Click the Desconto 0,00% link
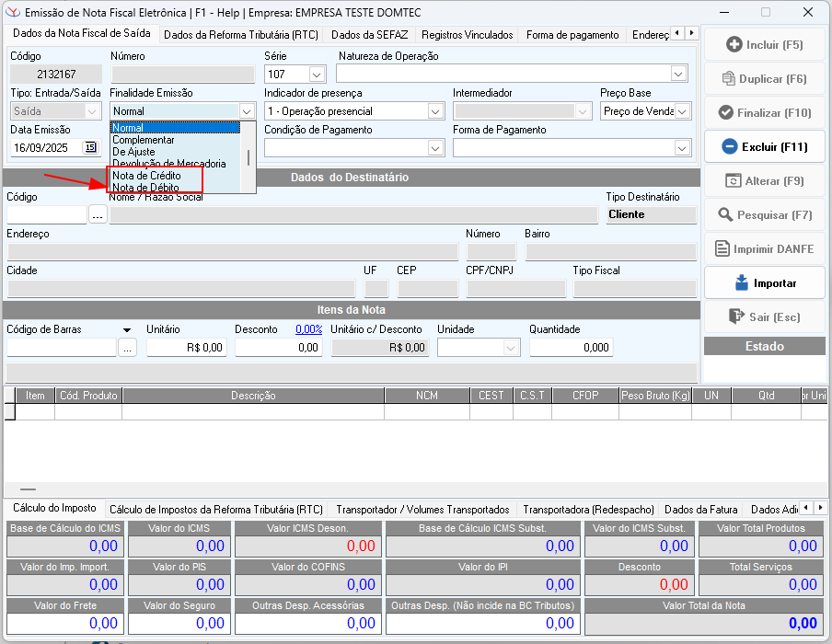Image resolution: width=832 pixels, height=644 pixels. pos(308,328)
